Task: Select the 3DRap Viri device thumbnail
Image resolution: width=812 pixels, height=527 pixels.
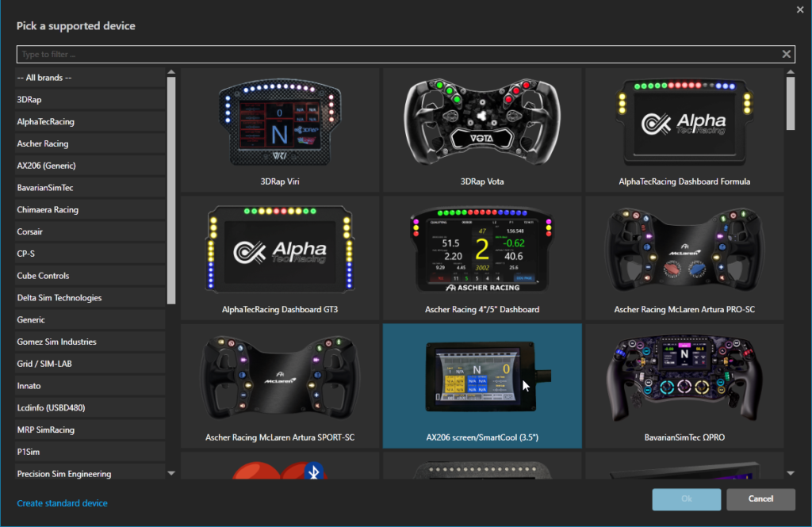Action: (281, 129)
